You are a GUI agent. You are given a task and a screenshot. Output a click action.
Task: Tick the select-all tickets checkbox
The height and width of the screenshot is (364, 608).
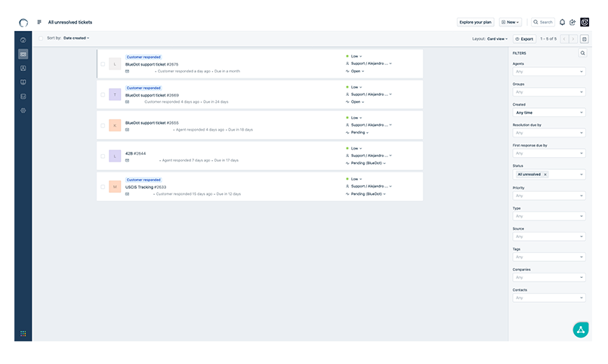tap(41, 39)
